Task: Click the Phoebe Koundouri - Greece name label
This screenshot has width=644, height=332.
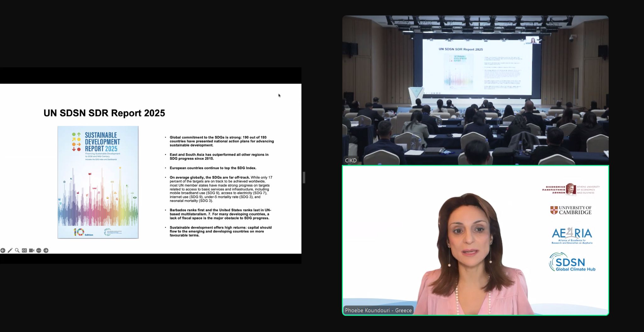Action: pyautogui.click(x=378, y=310)
